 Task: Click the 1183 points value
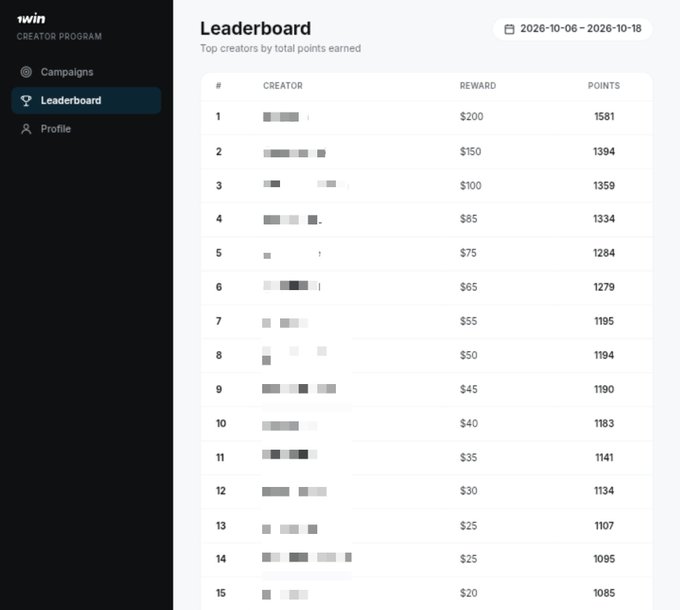pos(604,423)
